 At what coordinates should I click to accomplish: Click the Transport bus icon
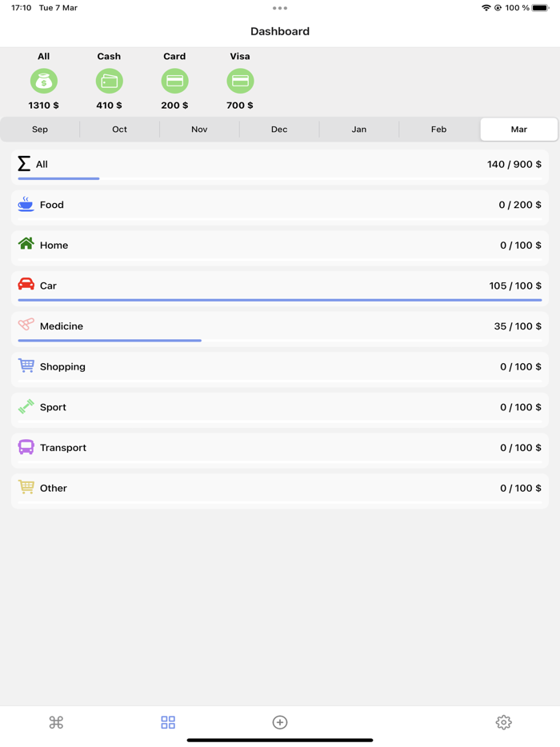(x=26, y=447)
